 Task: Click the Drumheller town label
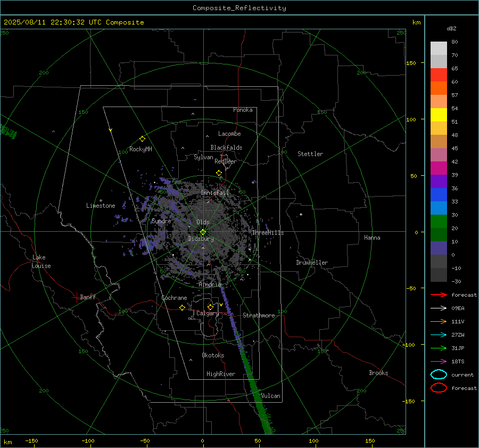point(312,263)
